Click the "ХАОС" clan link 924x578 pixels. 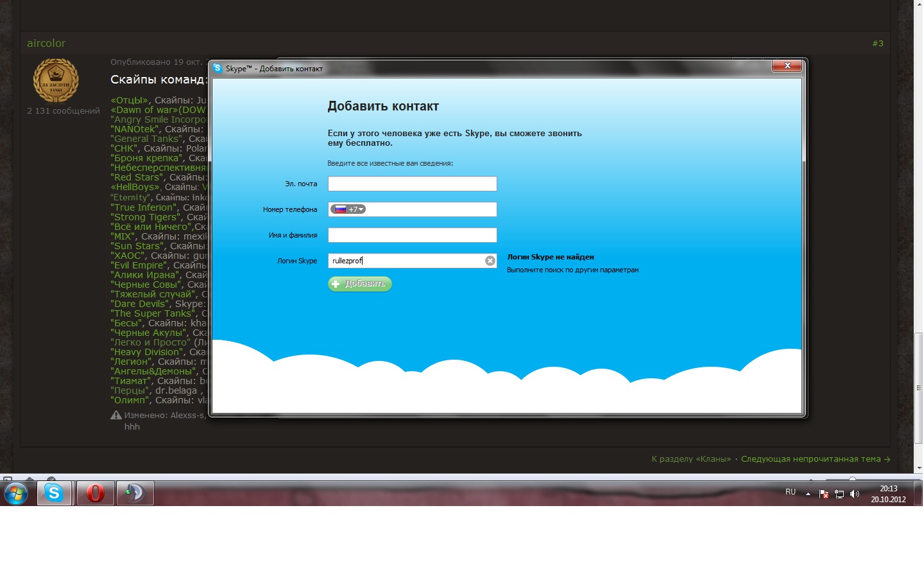[x=128, y=256]
